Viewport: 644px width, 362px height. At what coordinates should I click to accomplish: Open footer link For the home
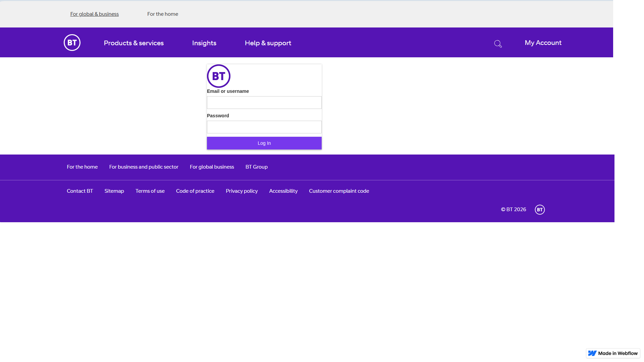(82, 167)
